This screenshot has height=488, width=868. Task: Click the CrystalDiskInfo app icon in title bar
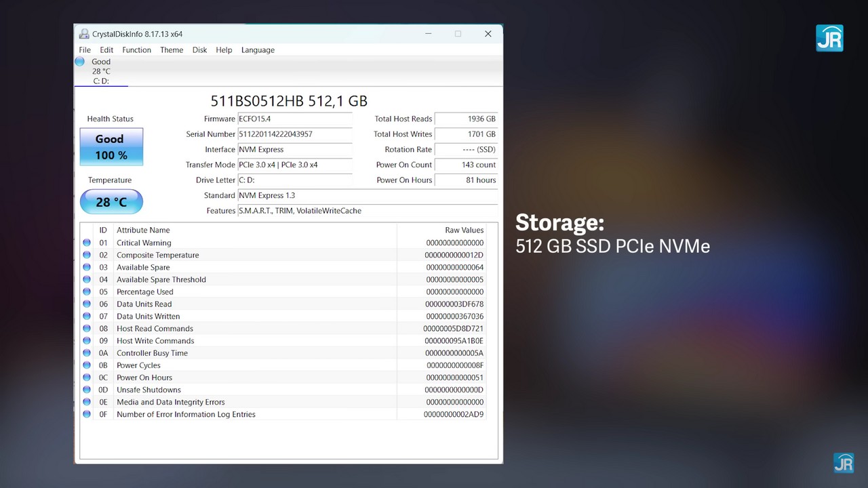(84, 34)
